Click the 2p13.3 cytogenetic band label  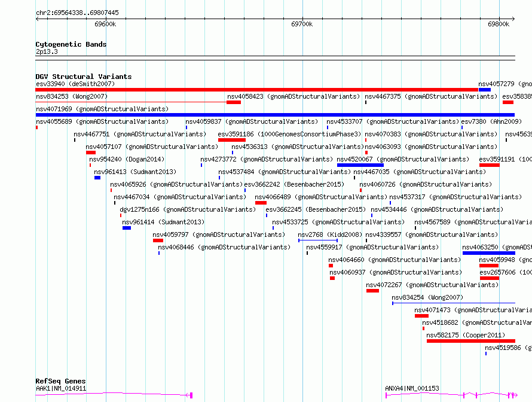47,52
